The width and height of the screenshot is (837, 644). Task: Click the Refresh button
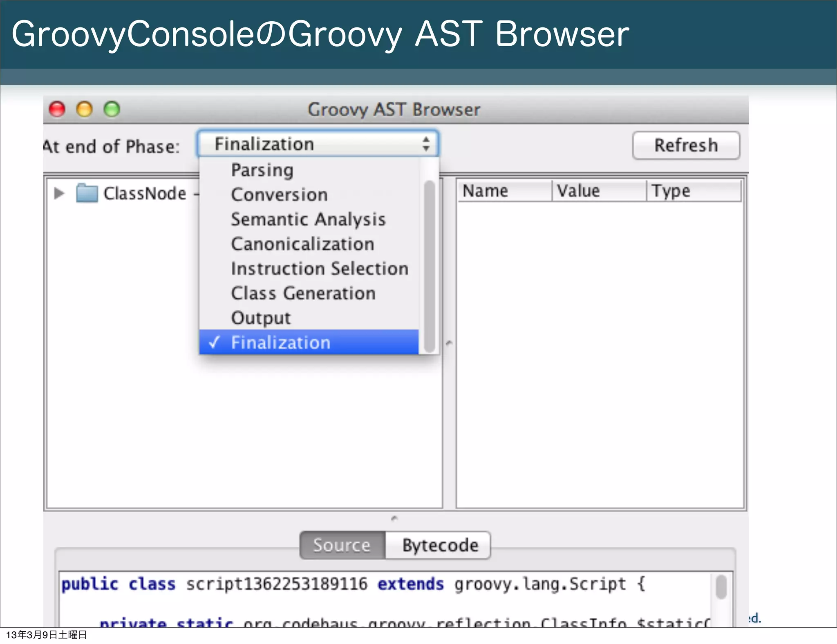point(686,145)
